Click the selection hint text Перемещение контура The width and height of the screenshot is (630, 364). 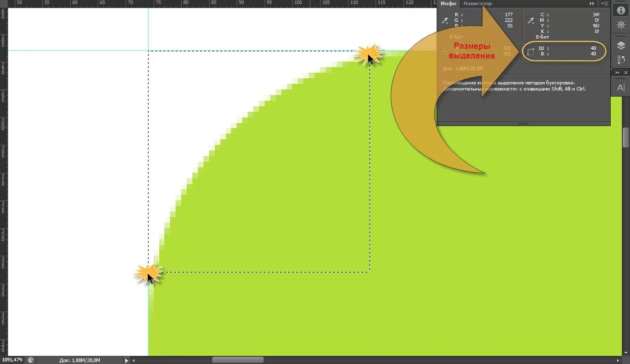point(509,82)
